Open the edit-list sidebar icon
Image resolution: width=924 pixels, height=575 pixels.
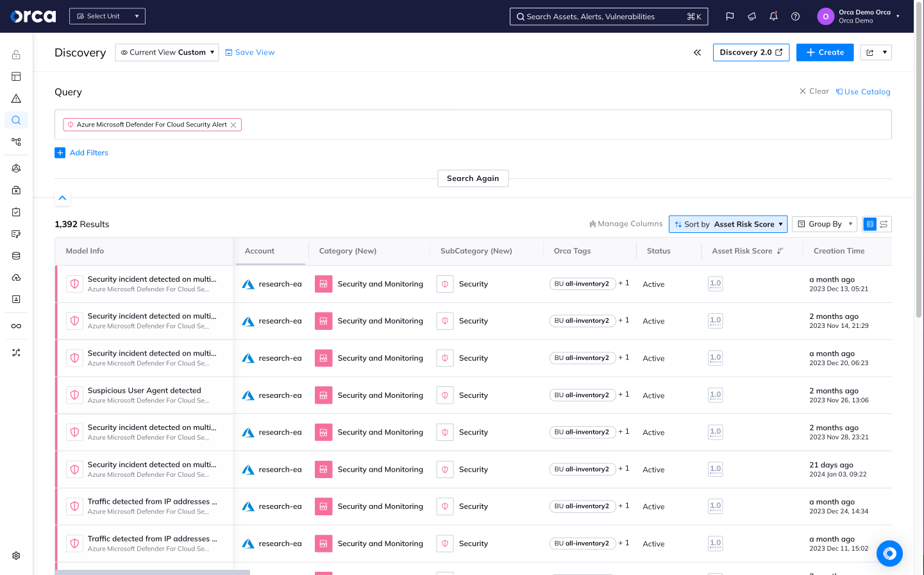(x=16, y=234)
